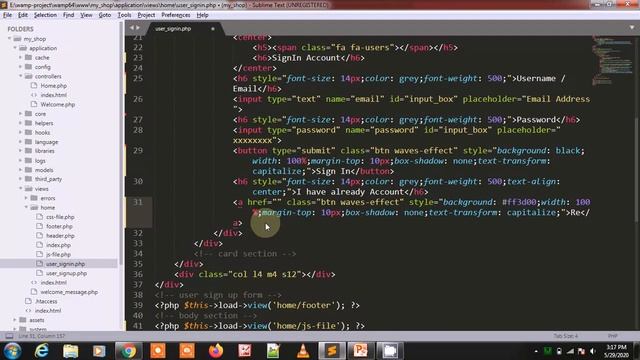The image size is (640, 360).
Task: Show hidden system tray icons
Action: 536,351
